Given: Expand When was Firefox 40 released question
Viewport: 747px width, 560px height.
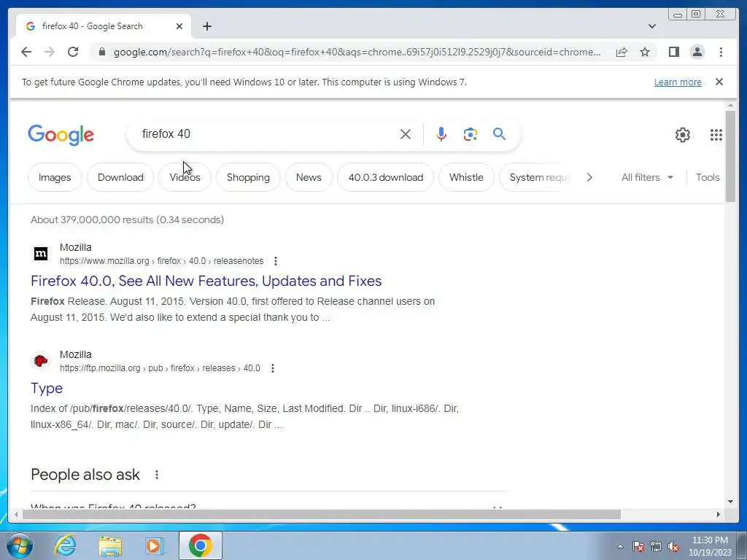Looking at the screenshot, I should click(267, 505).
